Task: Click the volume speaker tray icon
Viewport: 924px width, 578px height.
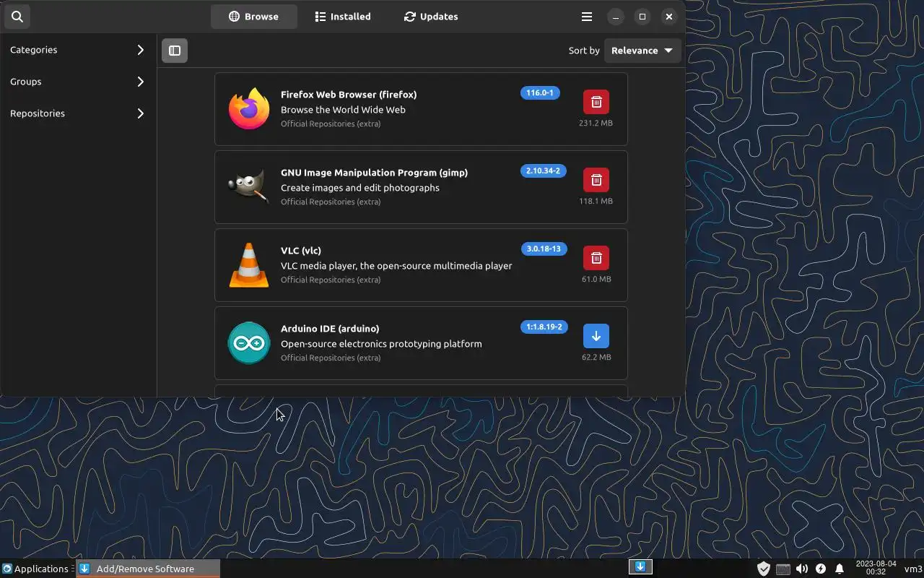Action: point(802,569)
